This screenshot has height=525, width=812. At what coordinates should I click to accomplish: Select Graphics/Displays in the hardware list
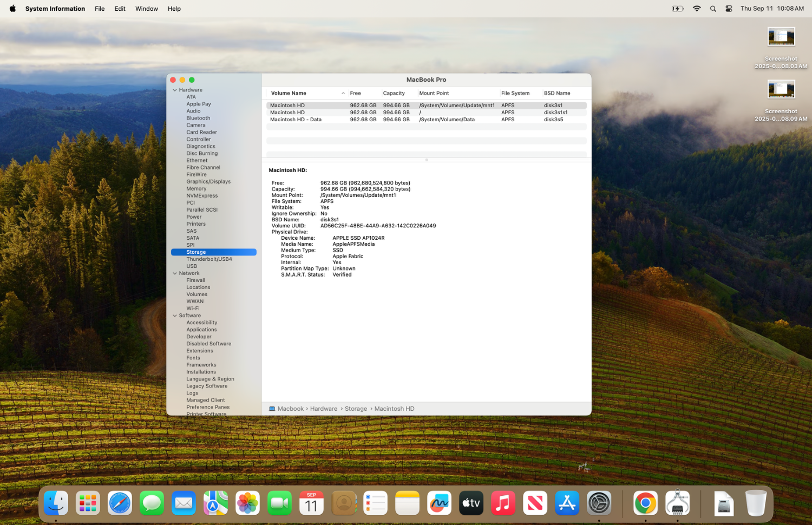pyautogui.click(x=208, y=182)
